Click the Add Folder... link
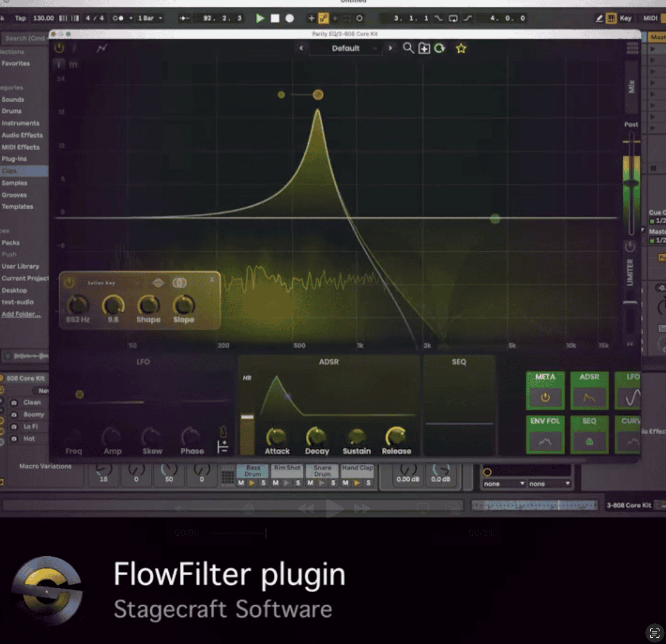The height and width of the screenshot is (644, 666). (x=21, y=314)
